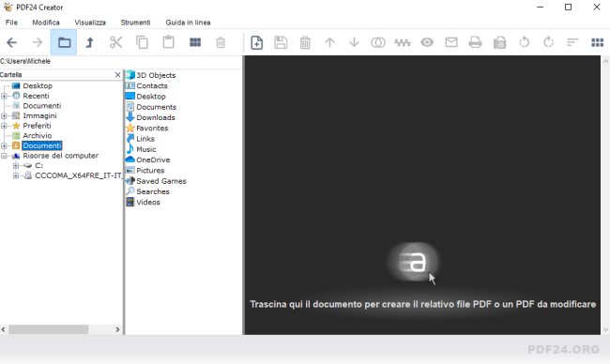Go forward with the right arrow icon
Viewport: 610px width, 364px height.
[x=38, y=42]
